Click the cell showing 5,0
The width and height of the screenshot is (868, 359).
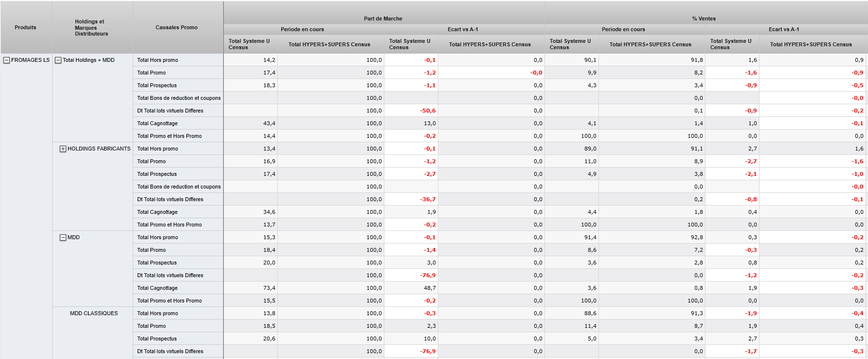(572, 339)
